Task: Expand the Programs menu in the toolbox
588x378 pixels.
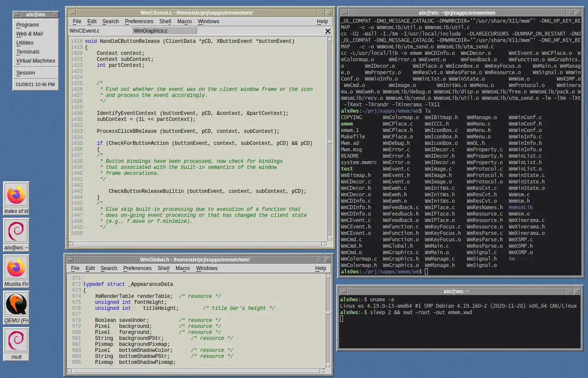Action: click(x=27, y=25)
